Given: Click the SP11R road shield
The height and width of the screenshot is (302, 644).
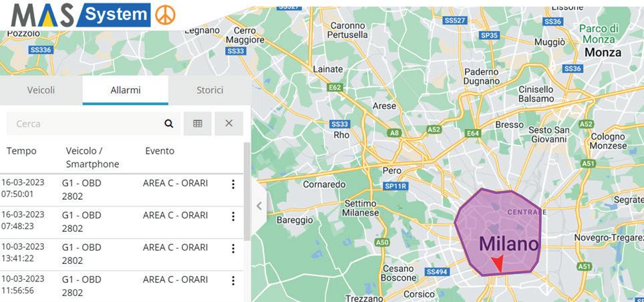Looking at the screenshot, I should click(x=396, y=186).
